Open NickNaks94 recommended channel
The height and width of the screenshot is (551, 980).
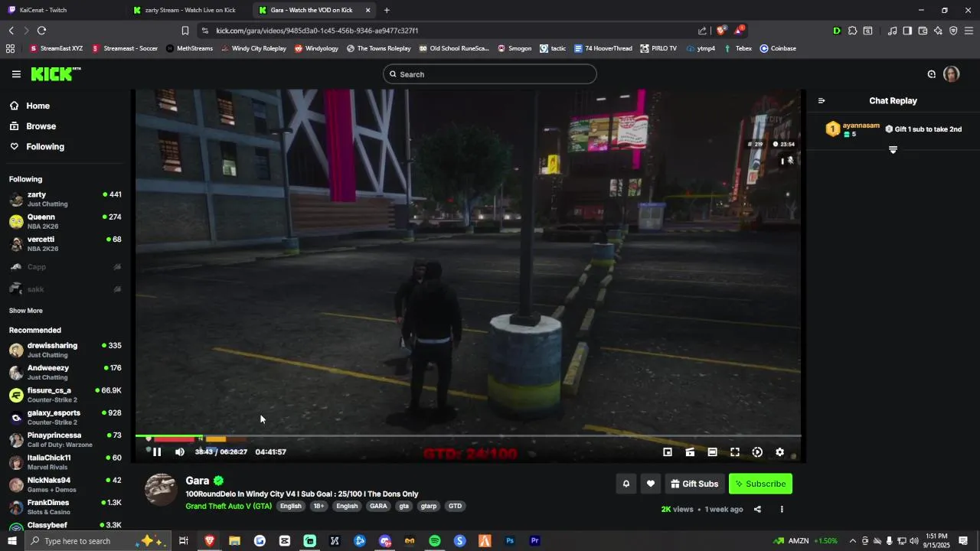[65, 484]
